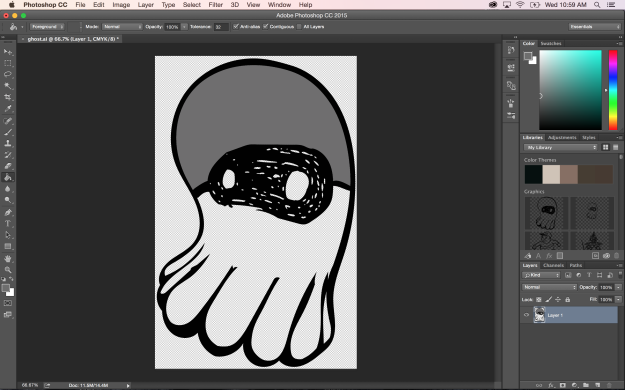Open the Layer menu
This screenshot has height=390, width=625.
click(x=145, y=5)
